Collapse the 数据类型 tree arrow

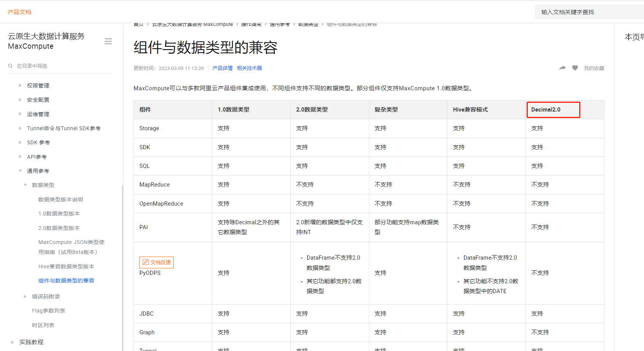(x=25, y=185)
